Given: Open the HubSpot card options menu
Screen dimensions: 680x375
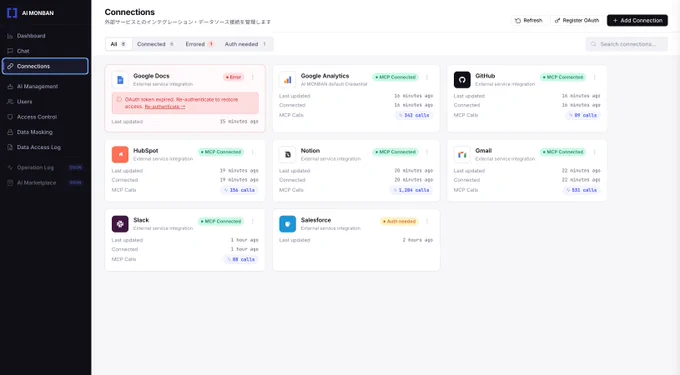Looking at the screenshot, I should pyautogui.click(x=252, y=152).
